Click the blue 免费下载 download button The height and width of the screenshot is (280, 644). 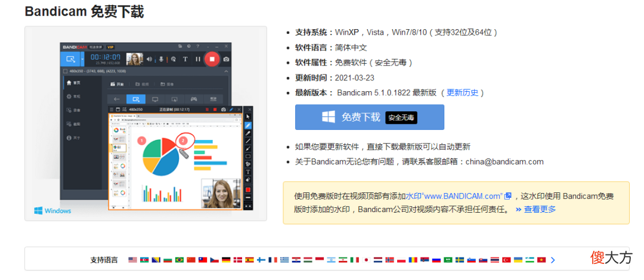369,117
